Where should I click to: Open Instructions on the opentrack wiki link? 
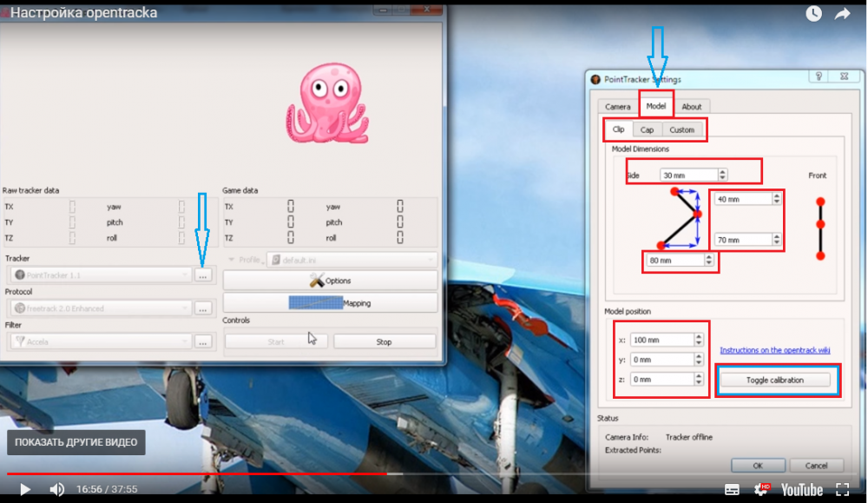[x=774, y=350]
